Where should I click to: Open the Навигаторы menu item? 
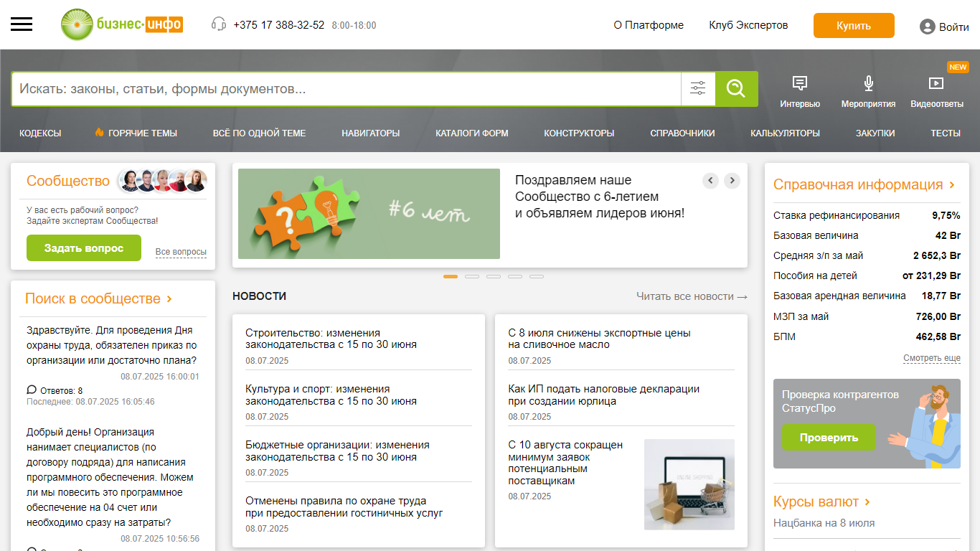tap(371, 133)
